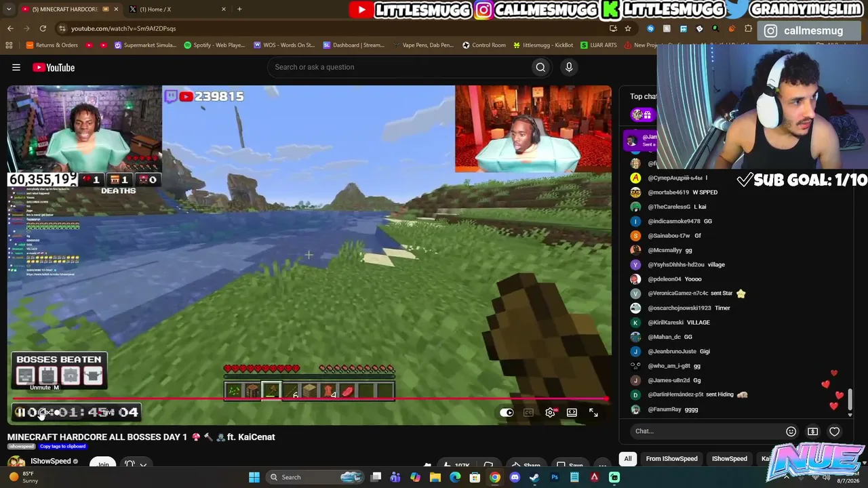The height and width of the screenshot is (488, 868).
Task: Open the Windows Start menu
Action: coord(254,477)
